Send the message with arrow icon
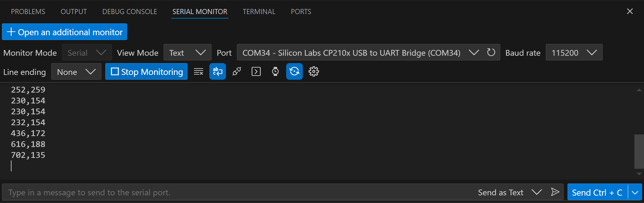Image resolution: width=644 pixels, height=203 pixels. 555,192
